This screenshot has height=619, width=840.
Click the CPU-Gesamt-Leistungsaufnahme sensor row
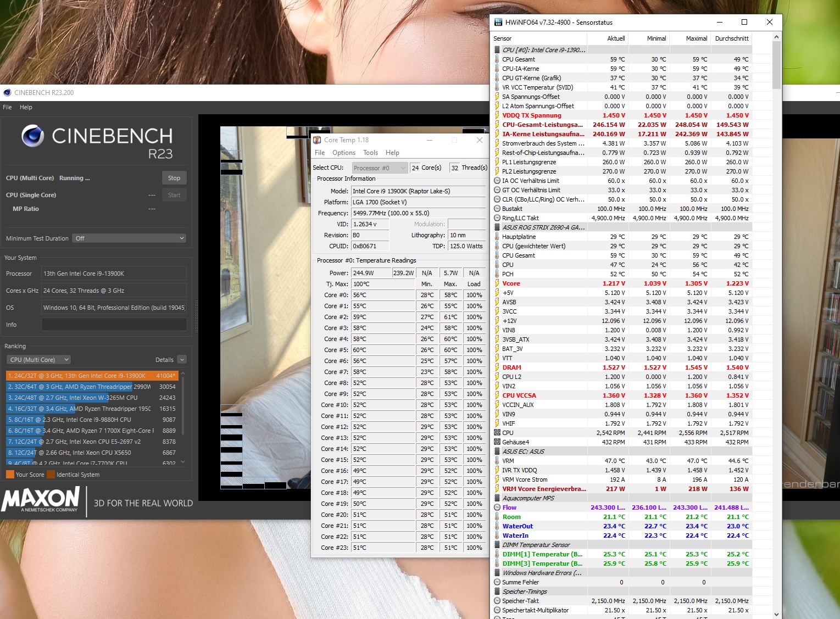tap(622, 125)
